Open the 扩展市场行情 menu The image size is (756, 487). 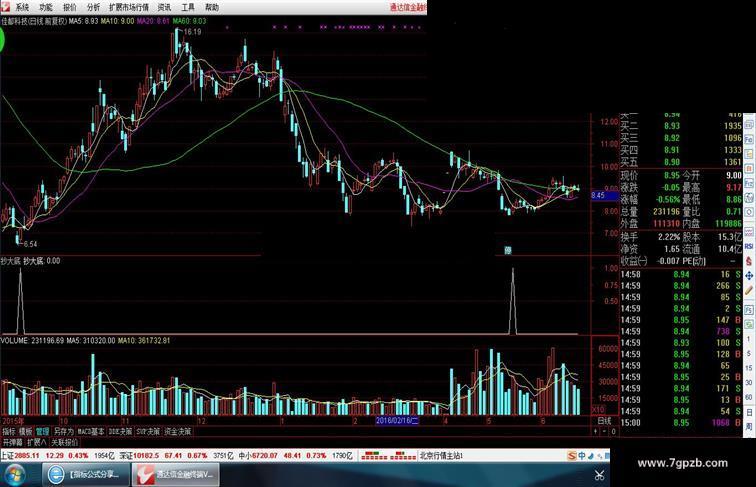[x=128, y=7]
